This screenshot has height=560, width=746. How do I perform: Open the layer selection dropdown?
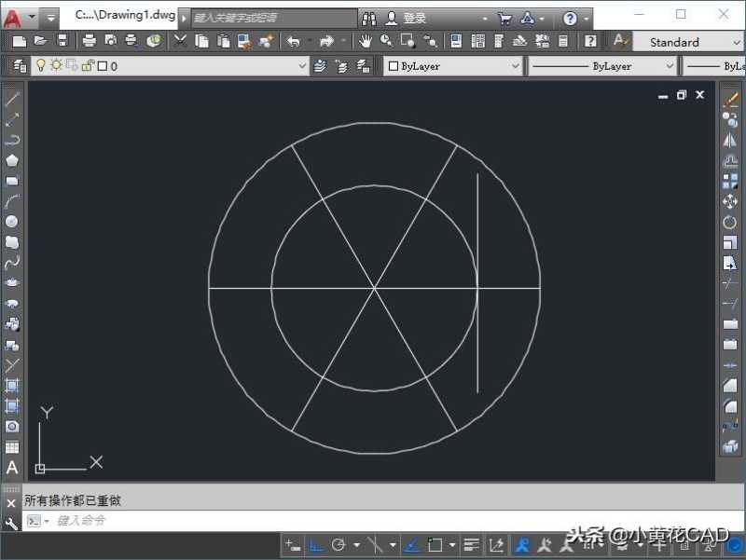coord(300,66)
